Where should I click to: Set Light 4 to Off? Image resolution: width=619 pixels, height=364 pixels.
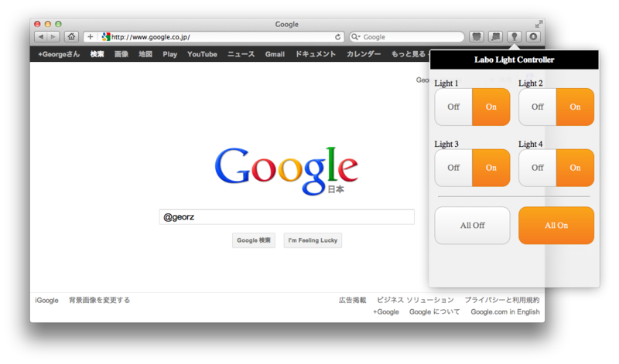coord(537,168)
